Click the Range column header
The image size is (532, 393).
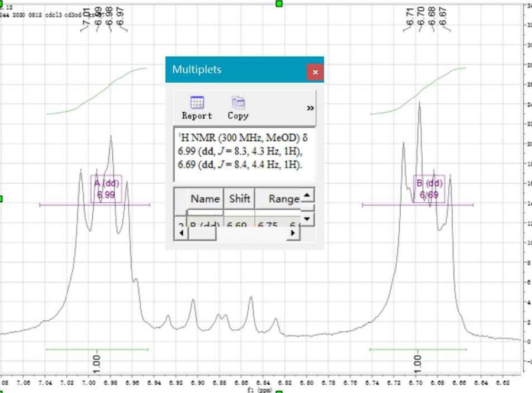point(284,199)
